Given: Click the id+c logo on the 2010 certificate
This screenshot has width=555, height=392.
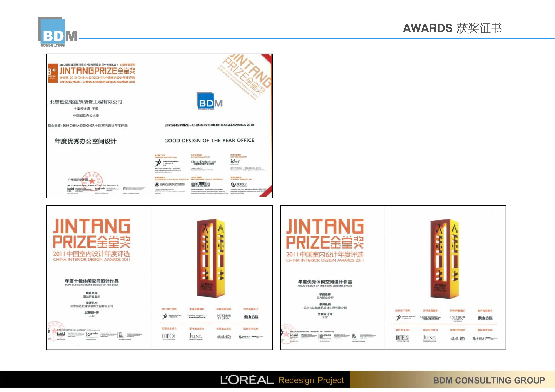Looking at the screenshot, I should 235,162.
